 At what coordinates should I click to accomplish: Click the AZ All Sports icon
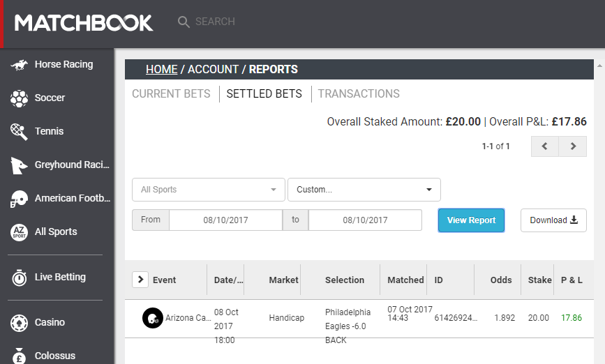(19, 232)
